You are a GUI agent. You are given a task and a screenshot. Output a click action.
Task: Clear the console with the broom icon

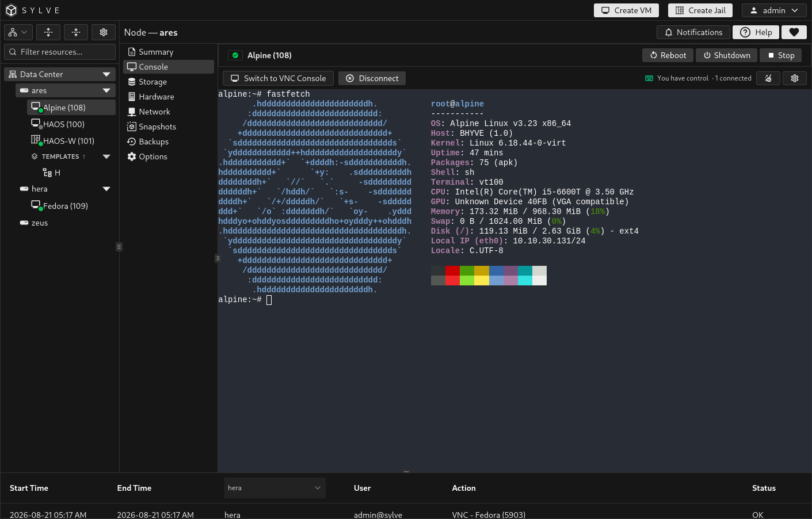coord(768,78)
